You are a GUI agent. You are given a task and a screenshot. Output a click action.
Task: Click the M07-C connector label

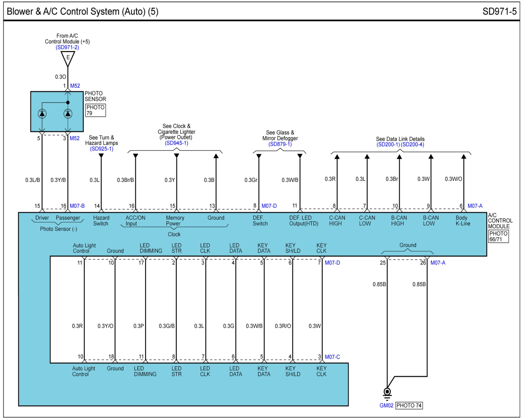[x=332, y=357]
